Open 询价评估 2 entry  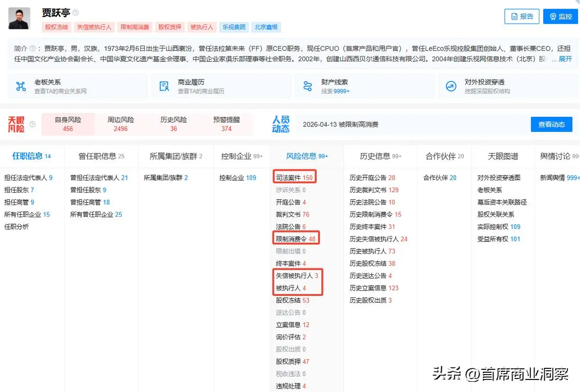(291, 337)
